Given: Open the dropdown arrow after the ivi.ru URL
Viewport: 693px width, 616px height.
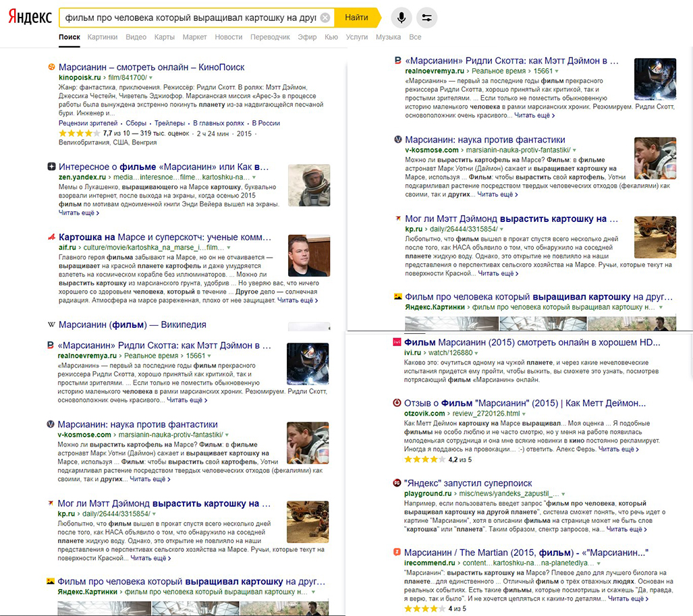Looking at the screenshot, I should click(x=475, y=353).
